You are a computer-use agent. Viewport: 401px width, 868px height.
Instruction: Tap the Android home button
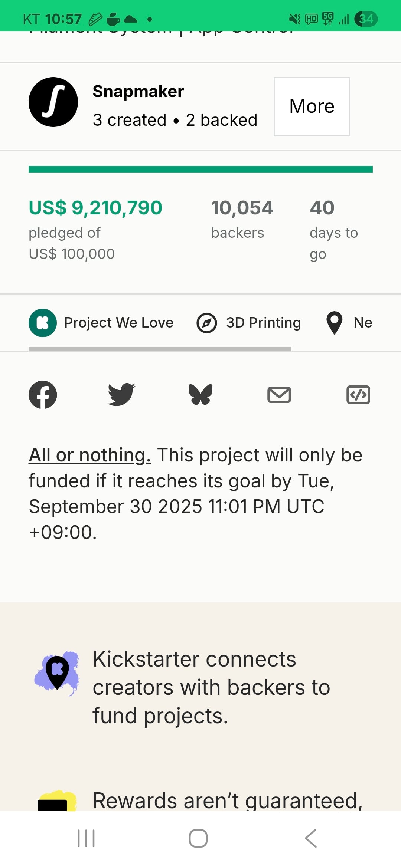[x=198, y=838]
